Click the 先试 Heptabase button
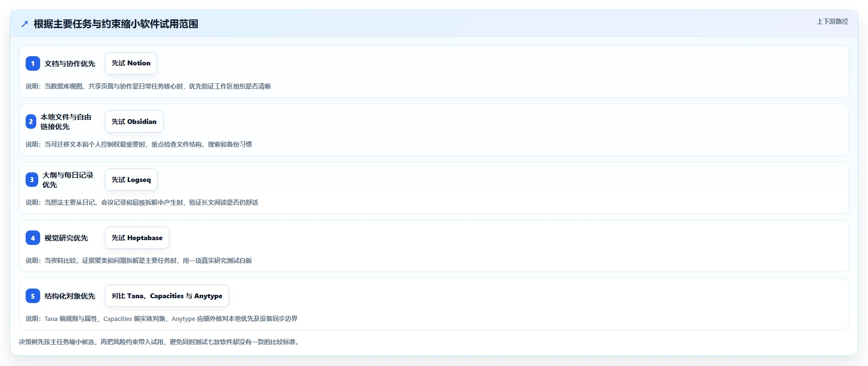The image size is (868, 366). (x=137, y=238)
